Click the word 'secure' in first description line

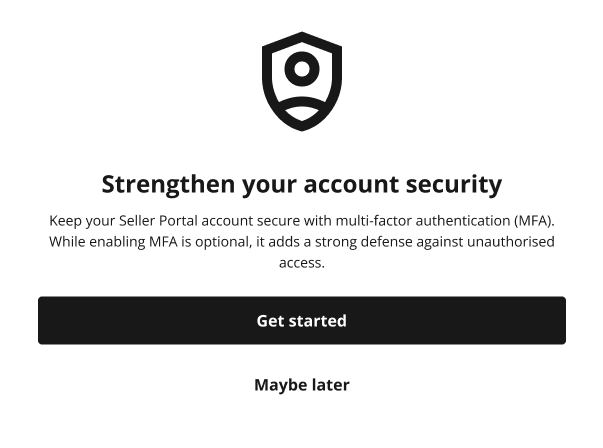pyautogui.click(x=278, y=221)
